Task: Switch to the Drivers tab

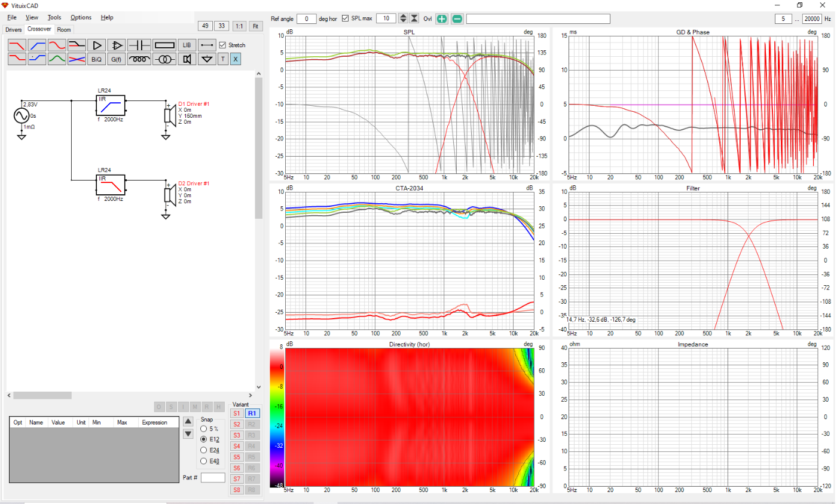Action: (13, 29)
